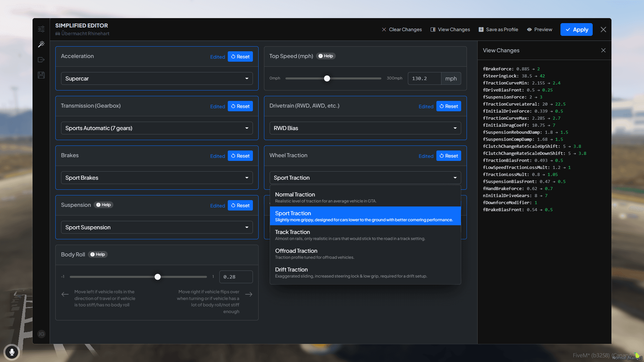Open the magic wand simplified editor icon
The width and height of the screenshot is (644, 362).
pyautogui.click(x=41, y=44)
